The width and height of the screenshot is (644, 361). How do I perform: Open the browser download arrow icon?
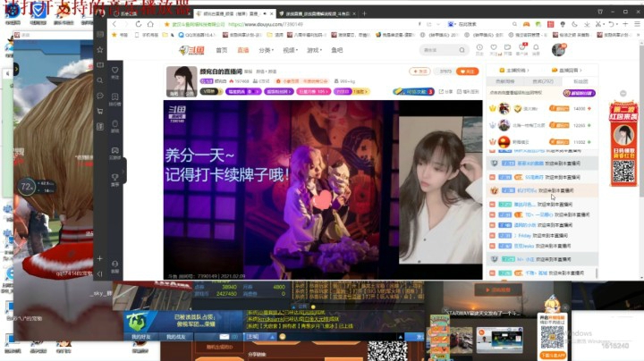pyautogui.click(x=587, y=24)
